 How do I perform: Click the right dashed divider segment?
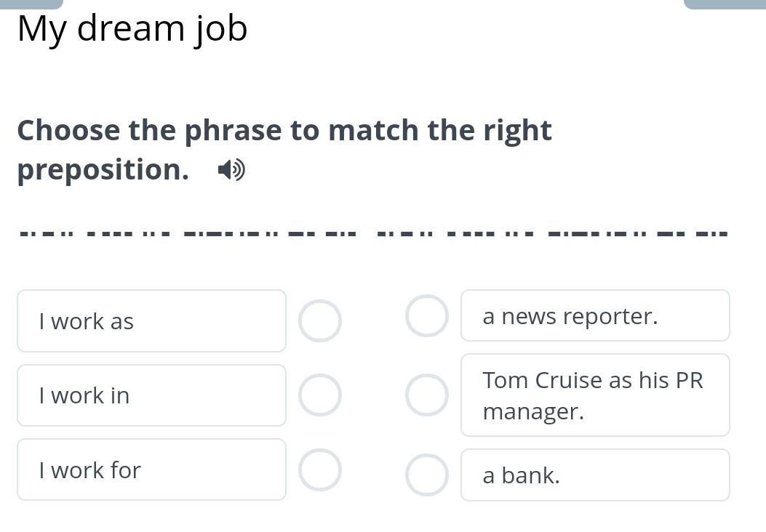tap(550, 234)
